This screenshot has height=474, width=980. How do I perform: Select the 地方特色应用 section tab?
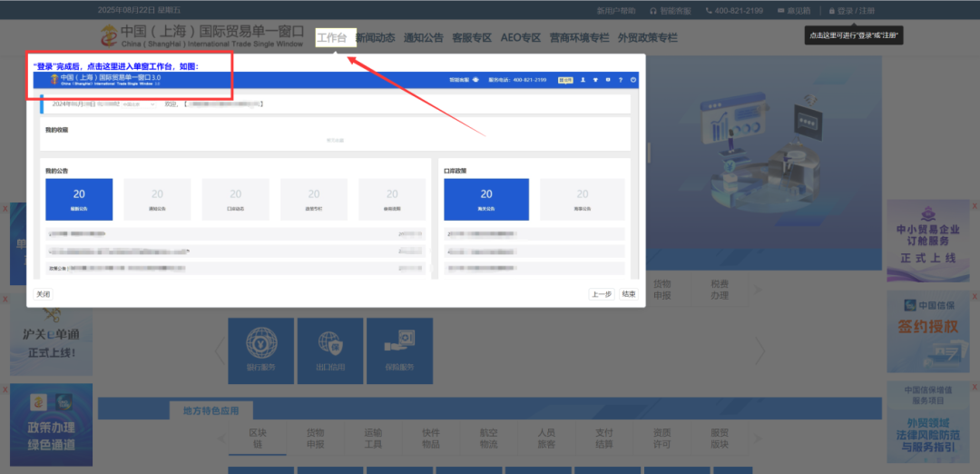pyautogui.click(x=211, y=410)
